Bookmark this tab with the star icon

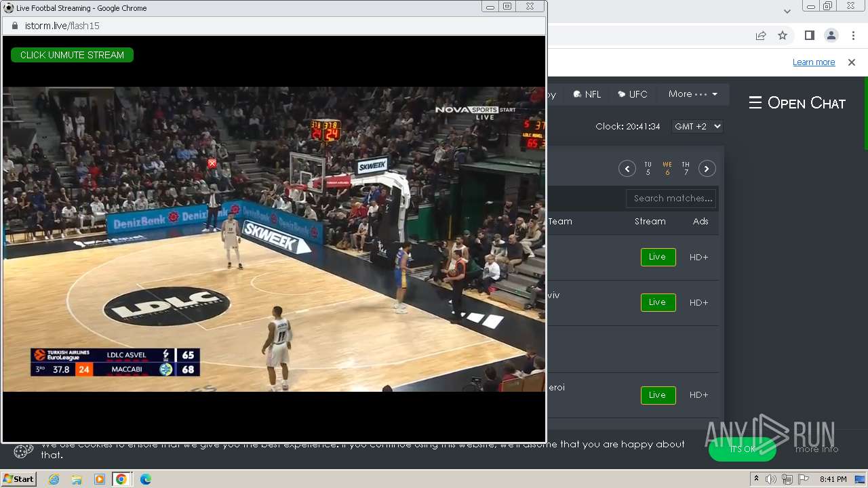[783, 35]
